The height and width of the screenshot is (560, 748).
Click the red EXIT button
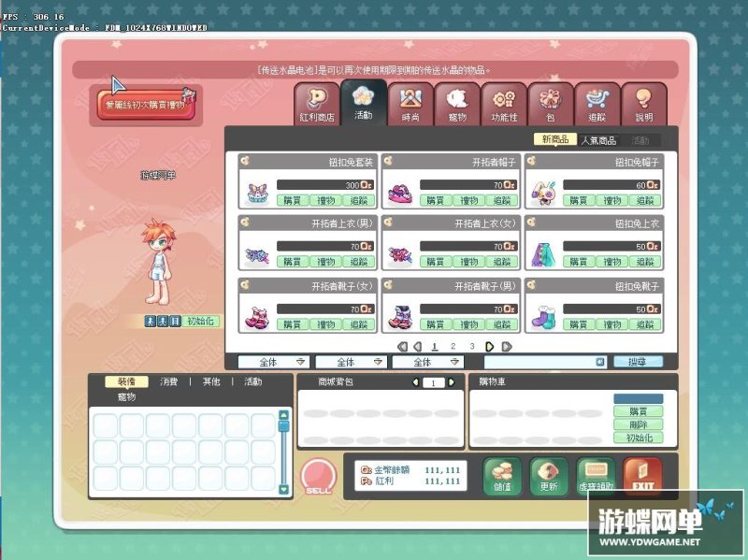click(642, 477)
